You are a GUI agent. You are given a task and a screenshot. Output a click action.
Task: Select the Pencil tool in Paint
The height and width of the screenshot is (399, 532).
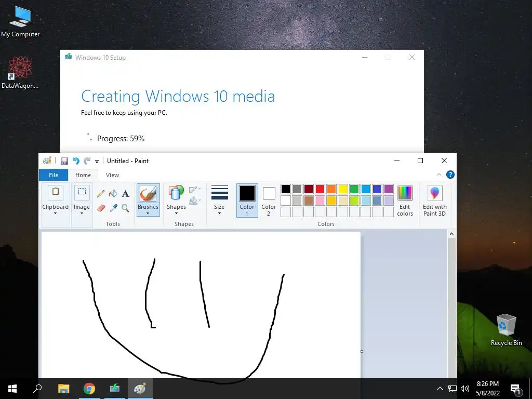(x=101, y=194)
